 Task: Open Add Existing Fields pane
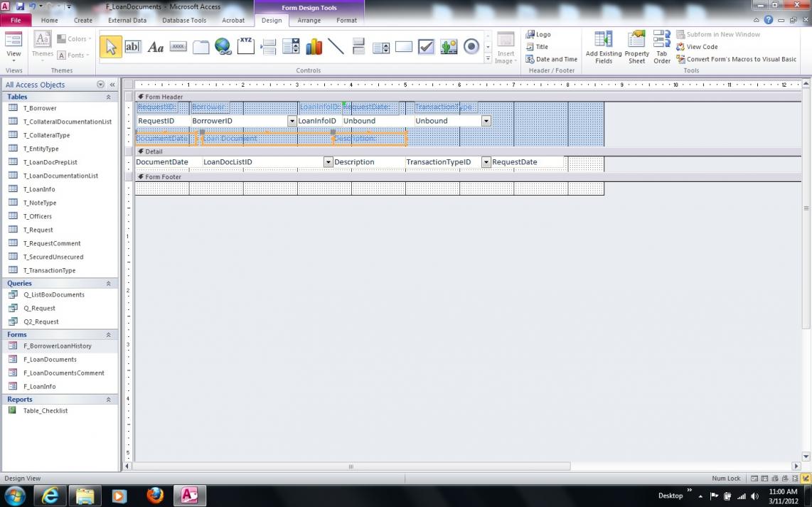click(x=603, y=47)
